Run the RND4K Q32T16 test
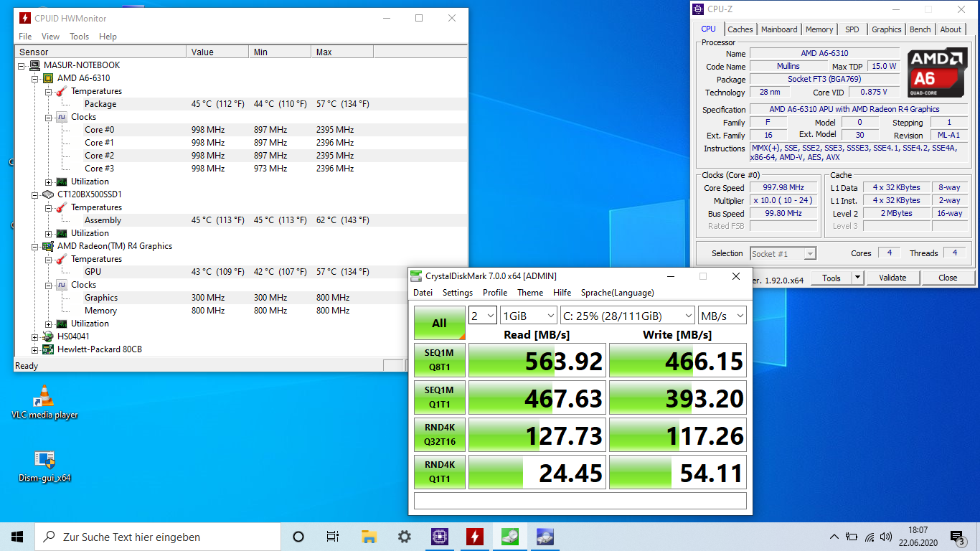 pyautogui.click(x=440, y=435)
